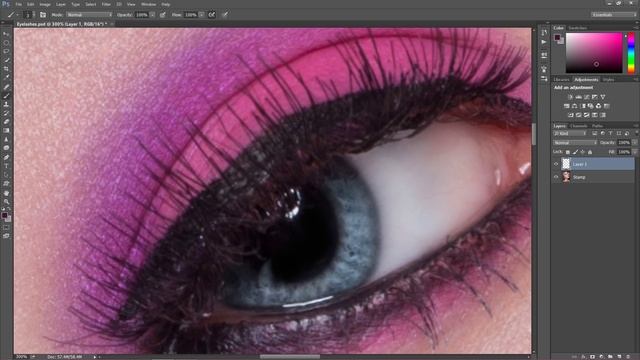Enable airbrush mode in options bar
Viewport: 640px width, 360px height.
point(211,15)
